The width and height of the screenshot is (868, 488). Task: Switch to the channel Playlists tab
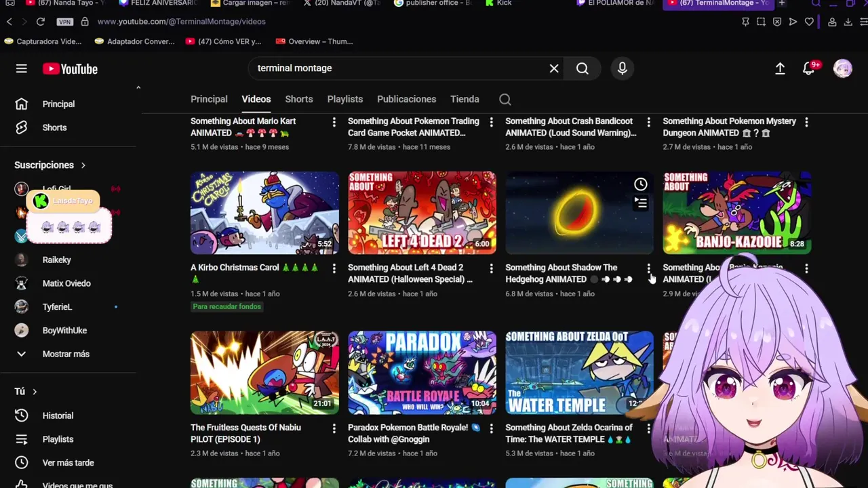coord(345,99)
